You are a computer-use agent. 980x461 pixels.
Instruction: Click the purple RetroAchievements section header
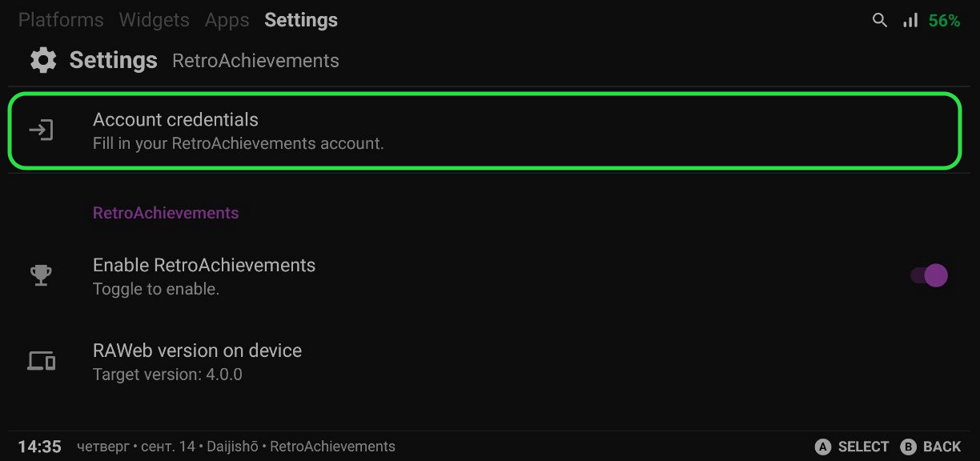[166, 213]
